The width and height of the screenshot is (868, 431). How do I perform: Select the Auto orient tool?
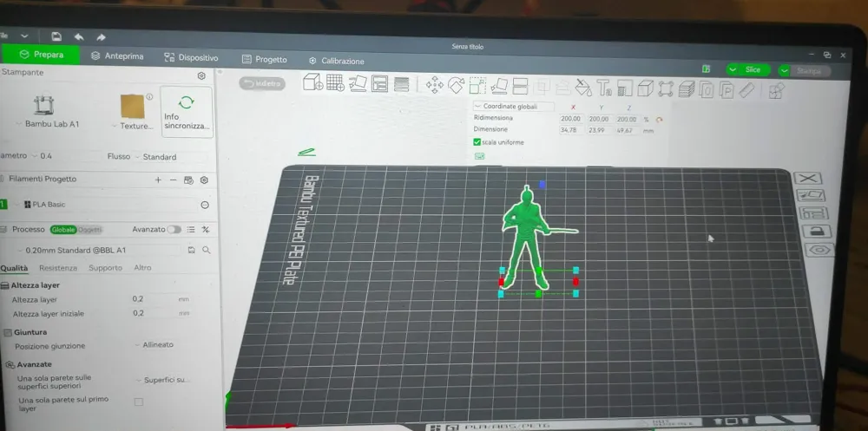358,83
